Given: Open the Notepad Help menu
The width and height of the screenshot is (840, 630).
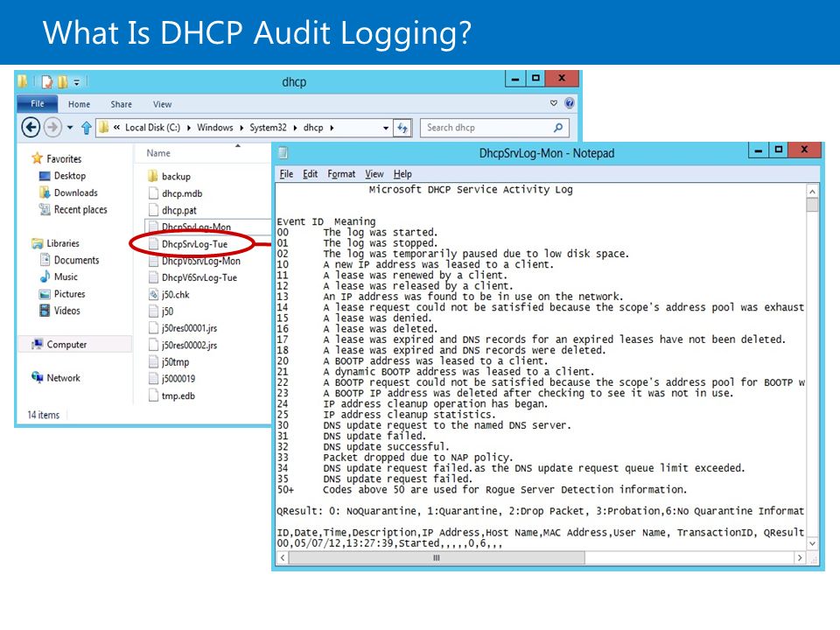Looking at the screenshot, I should [402, 174].
